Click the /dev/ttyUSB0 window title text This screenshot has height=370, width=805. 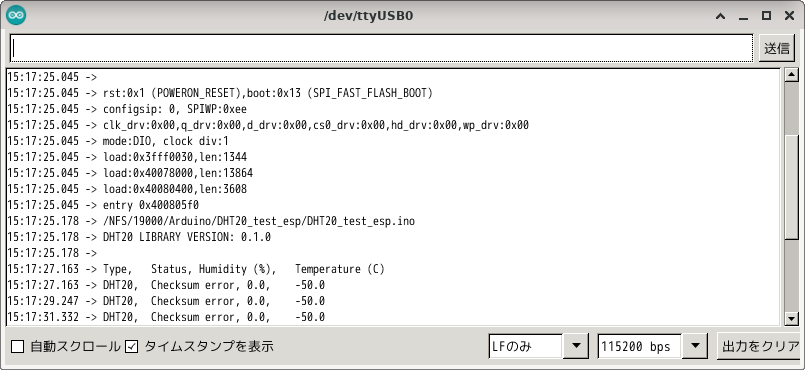click(368, 16)
